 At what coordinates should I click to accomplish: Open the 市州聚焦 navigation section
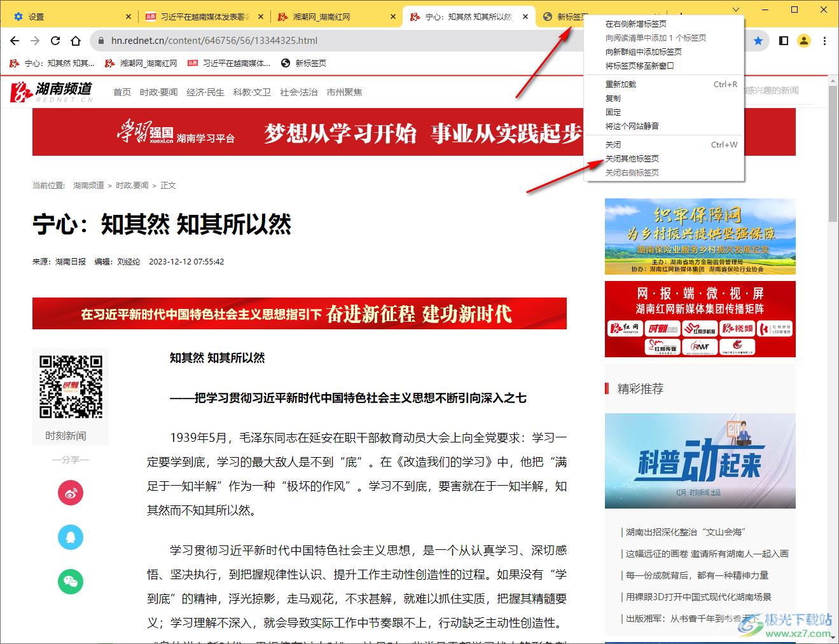click(x=344, y=92)
